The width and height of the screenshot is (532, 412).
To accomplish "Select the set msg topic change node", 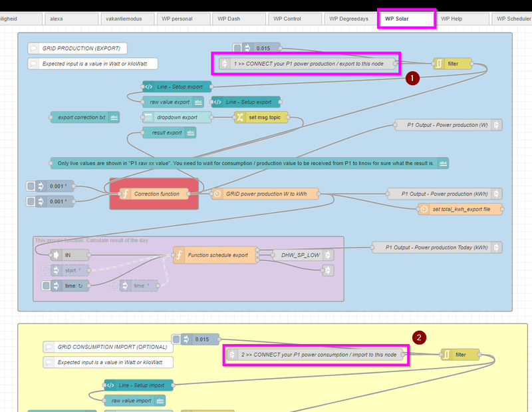I will click(261, 117).
